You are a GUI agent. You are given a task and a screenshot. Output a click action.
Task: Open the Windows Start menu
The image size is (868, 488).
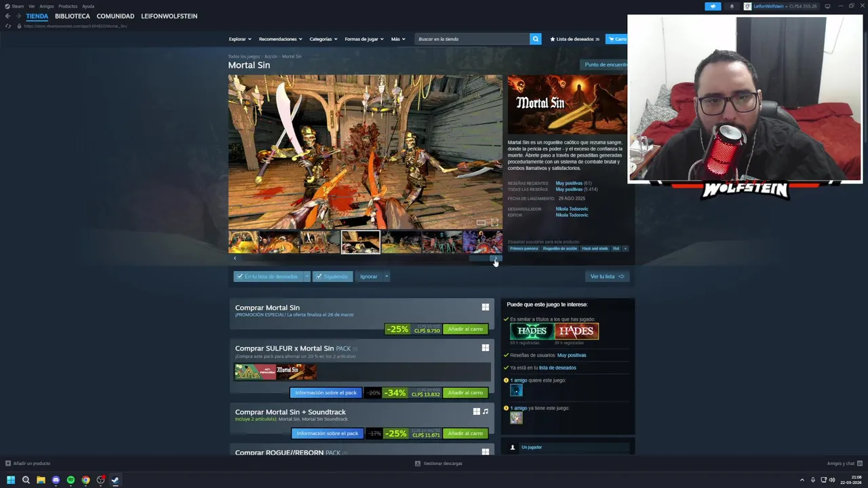[11, 480]
